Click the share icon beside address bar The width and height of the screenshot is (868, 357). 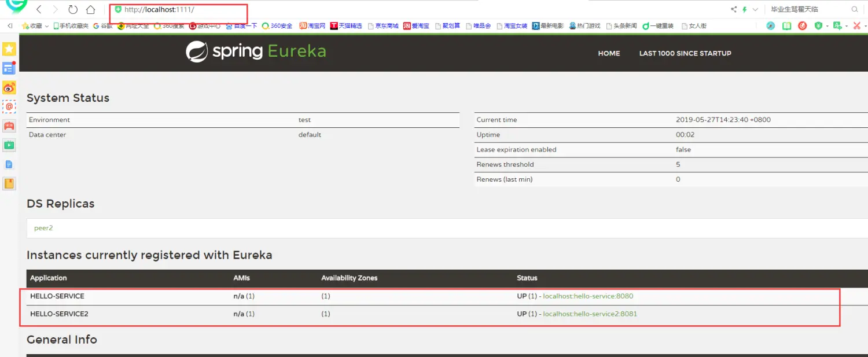click(x=734, y=10)
